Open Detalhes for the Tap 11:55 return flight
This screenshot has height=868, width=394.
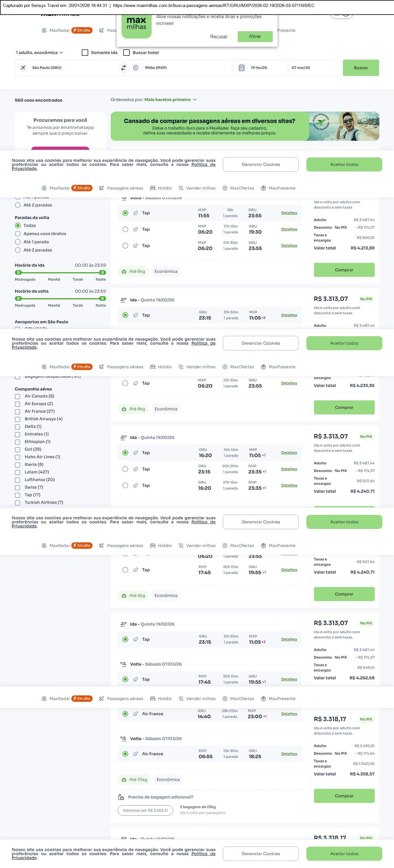tap(289, 213)
